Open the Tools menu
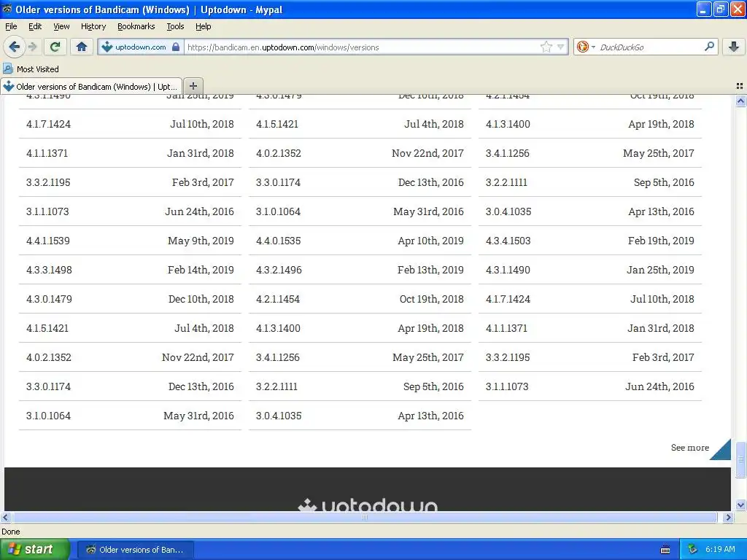Screen dimensions: 747x560 click(175, 26)
